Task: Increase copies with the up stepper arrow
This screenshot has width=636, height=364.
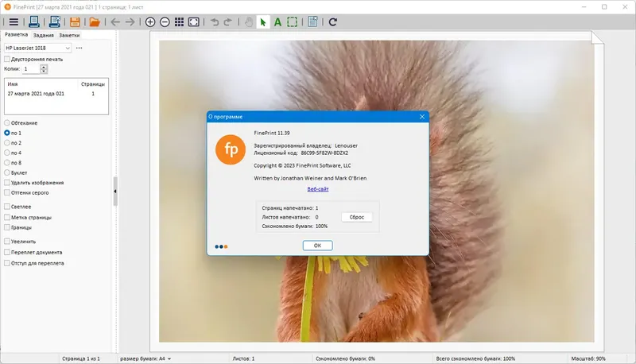Action: coord(44,67)
